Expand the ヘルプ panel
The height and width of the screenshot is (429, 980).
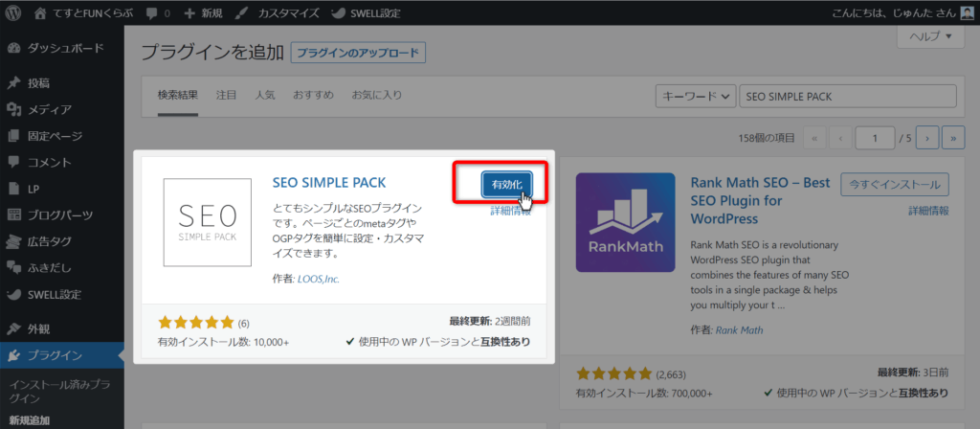point(930,36)
